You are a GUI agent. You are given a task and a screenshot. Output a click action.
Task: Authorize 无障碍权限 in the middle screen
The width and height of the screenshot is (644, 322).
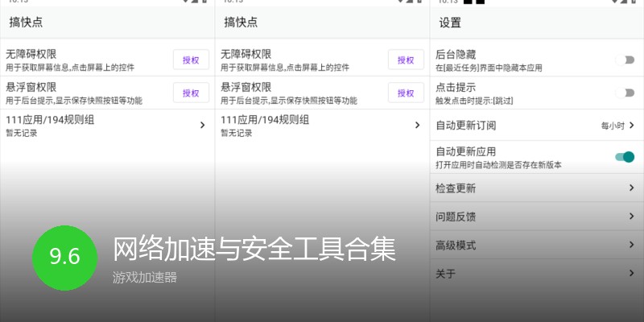406,60
